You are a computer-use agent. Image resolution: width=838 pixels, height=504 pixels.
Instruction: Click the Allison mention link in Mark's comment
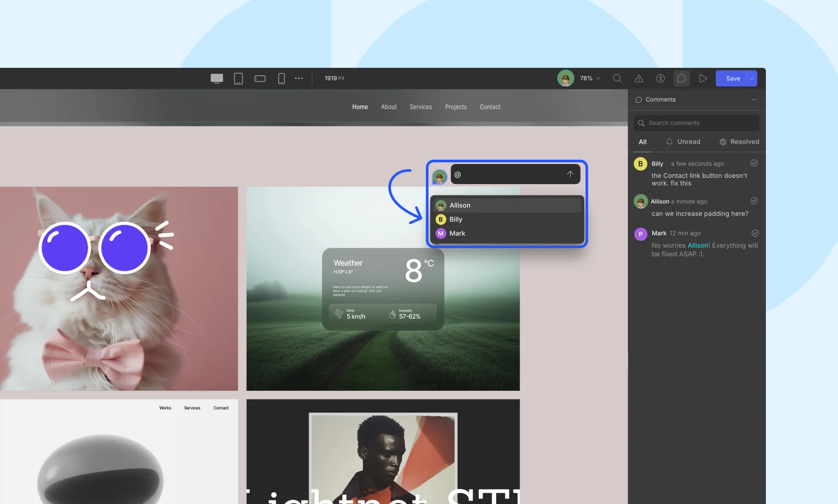698,246
